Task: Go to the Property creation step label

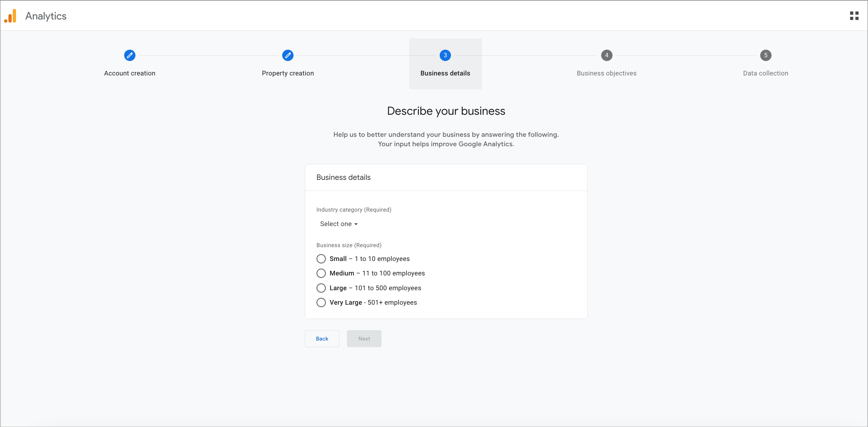Action: (x=288, y=73)
